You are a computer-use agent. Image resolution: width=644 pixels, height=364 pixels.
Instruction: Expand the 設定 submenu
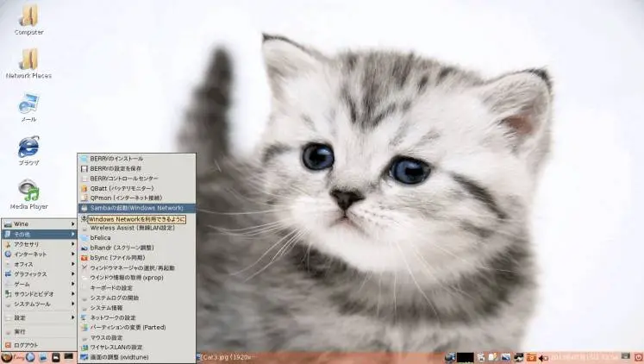pyautogui.click(x=40, y=317)
